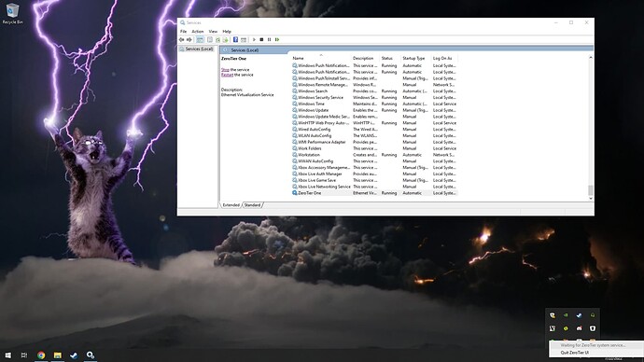Select Services (Local) in the left tree
Viewport: 644px width, 362px height.
(x=199, y=49)
